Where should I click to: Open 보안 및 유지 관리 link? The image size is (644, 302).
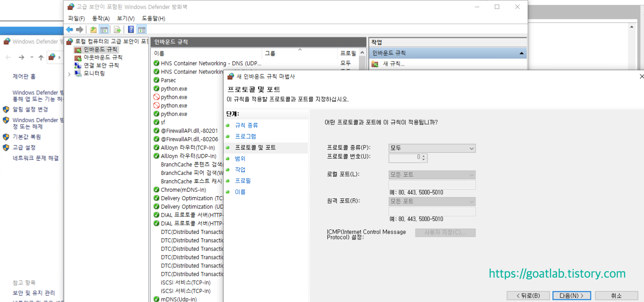34,293
